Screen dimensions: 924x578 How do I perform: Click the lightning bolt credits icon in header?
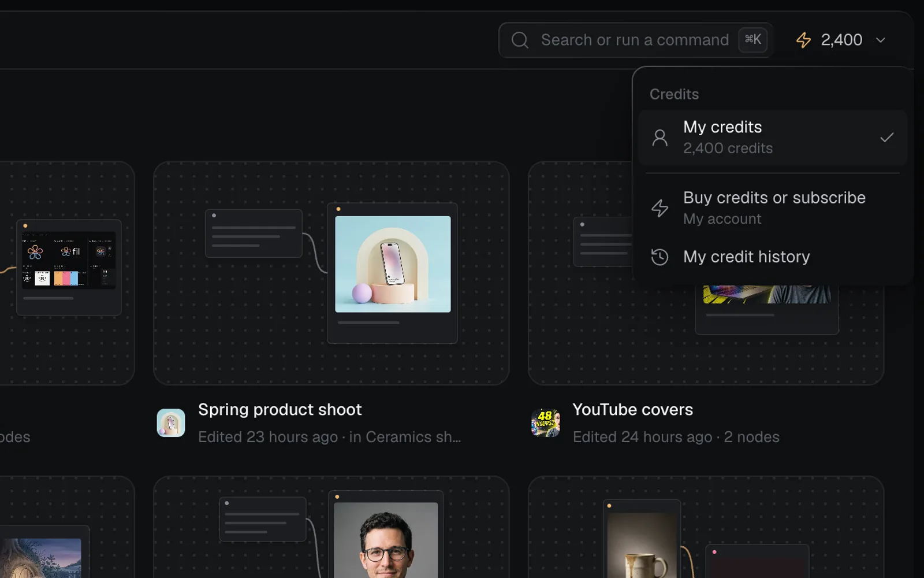pyautogui.click(x=803, y=40)
